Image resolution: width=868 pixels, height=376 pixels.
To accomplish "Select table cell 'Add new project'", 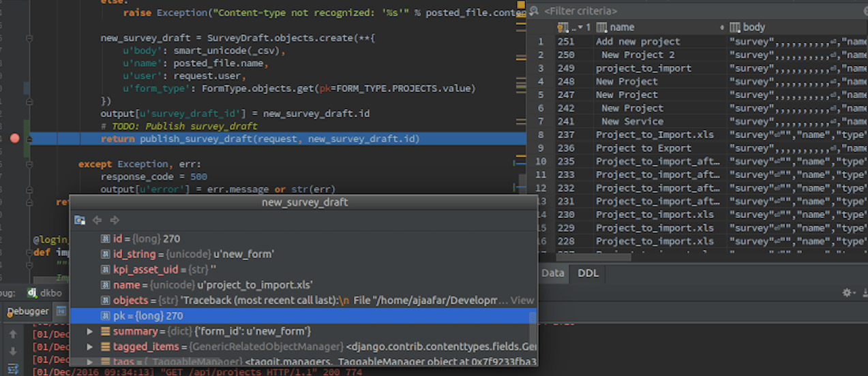I will tap(638, 42).
